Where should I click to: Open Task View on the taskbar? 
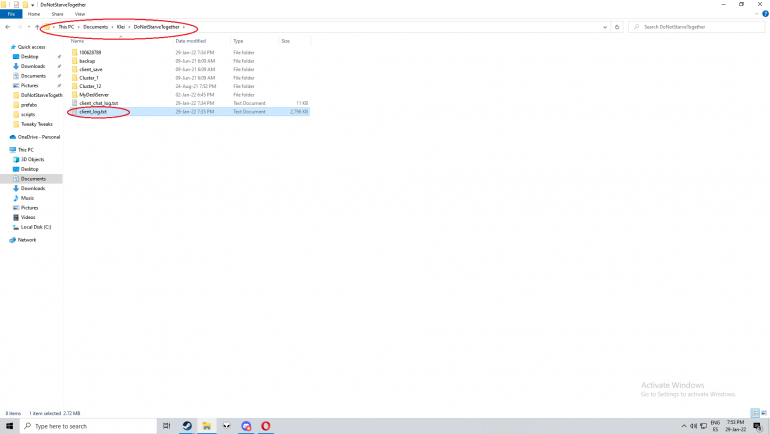click(166, 426)
